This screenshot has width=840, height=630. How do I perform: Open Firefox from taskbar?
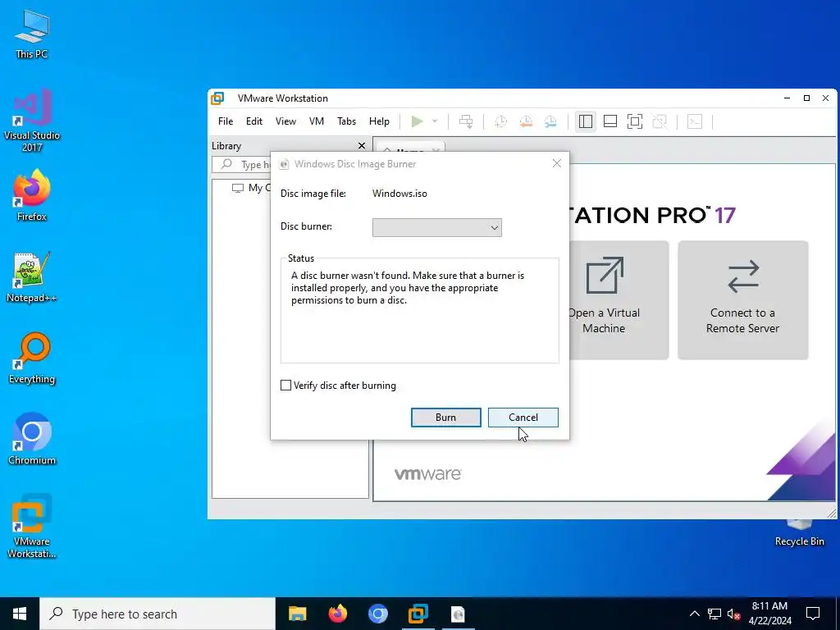point(337,614)
